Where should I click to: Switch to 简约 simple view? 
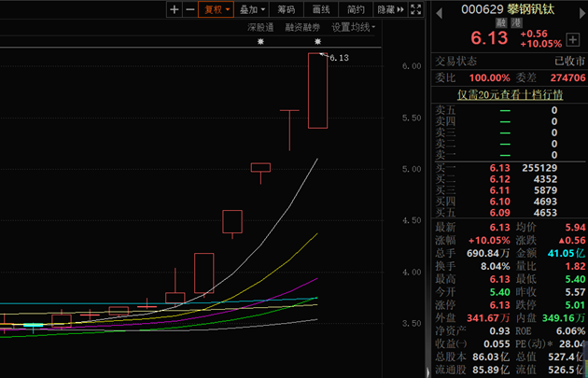356,9
